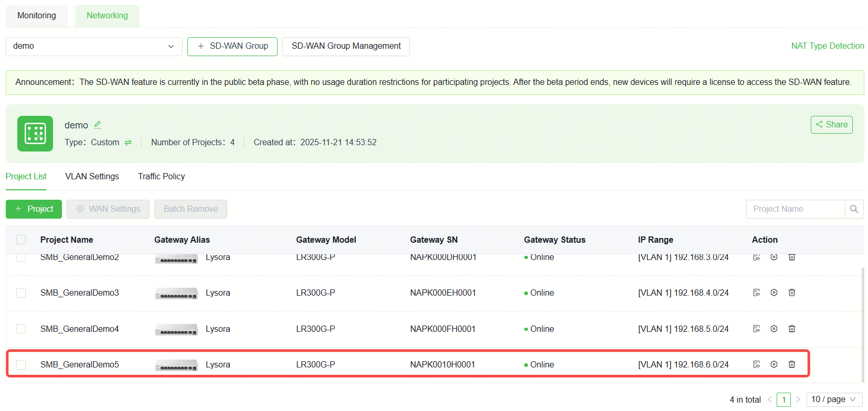The image size is (868, 411).
Task: Switch to the VLAN Settings tab
Action: pos(92,176)
